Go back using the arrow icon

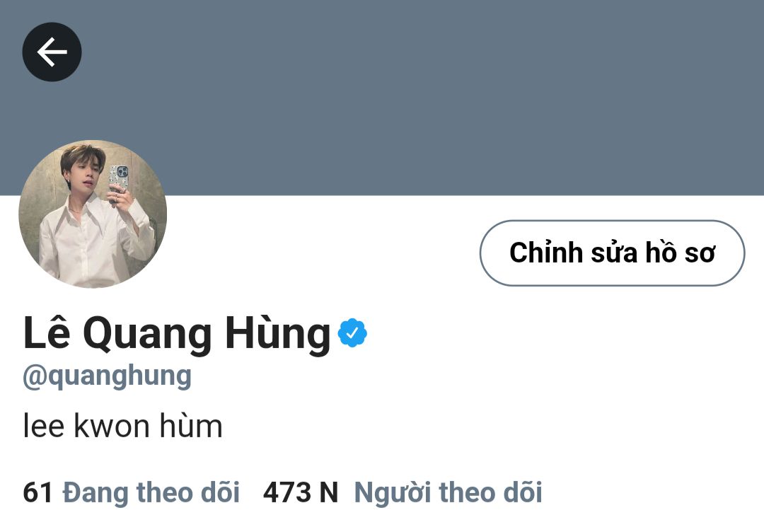[x=52, y=52]
